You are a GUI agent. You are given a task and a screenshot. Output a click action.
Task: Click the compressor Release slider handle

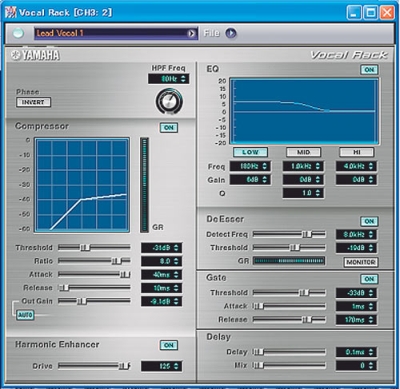click(63, 288)
